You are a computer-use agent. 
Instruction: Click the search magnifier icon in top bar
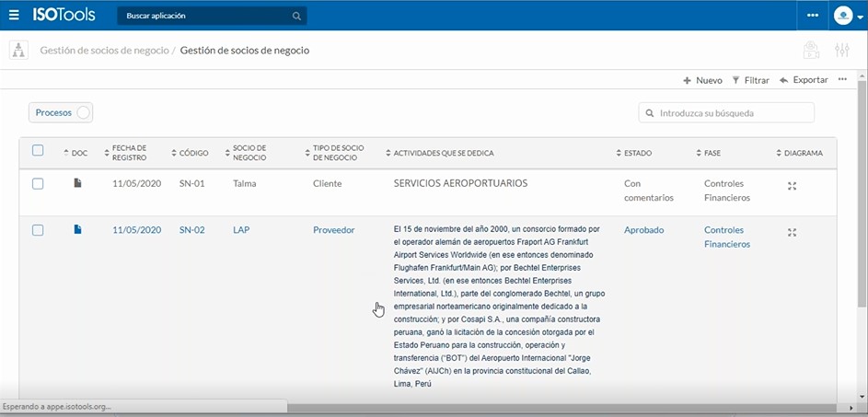pos(296,17)
